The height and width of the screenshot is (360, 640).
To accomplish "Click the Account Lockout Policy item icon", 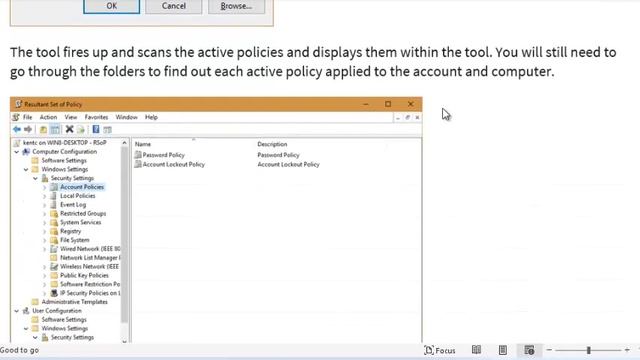I will coord(138,164).
